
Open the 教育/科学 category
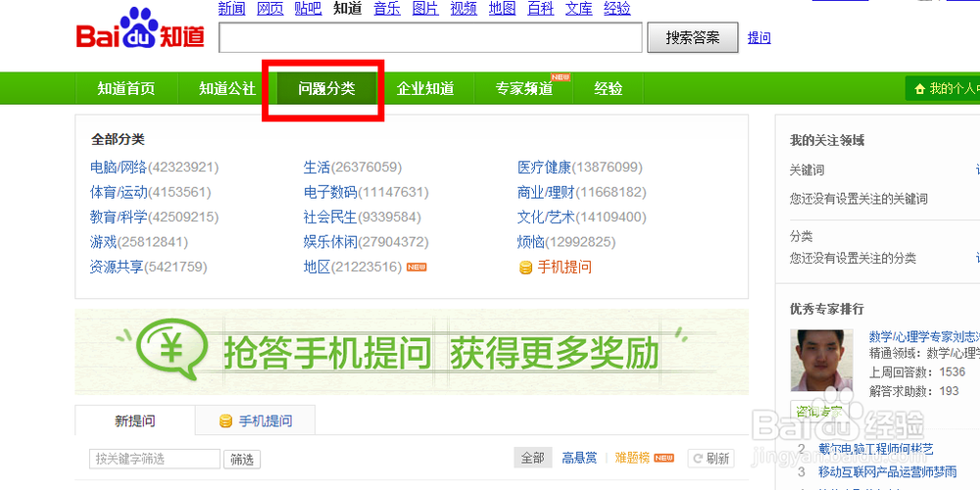(x=119, y=218)
